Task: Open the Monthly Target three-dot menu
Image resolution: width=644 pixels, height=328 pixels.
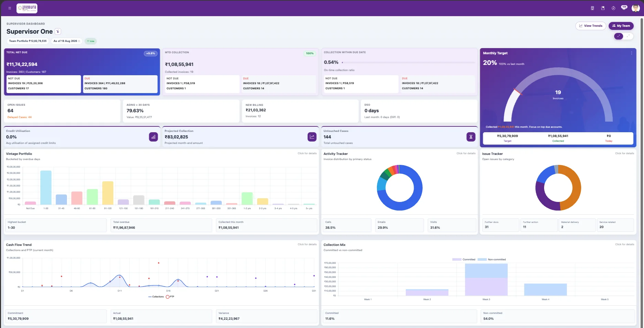Action: tap(631, 53)
